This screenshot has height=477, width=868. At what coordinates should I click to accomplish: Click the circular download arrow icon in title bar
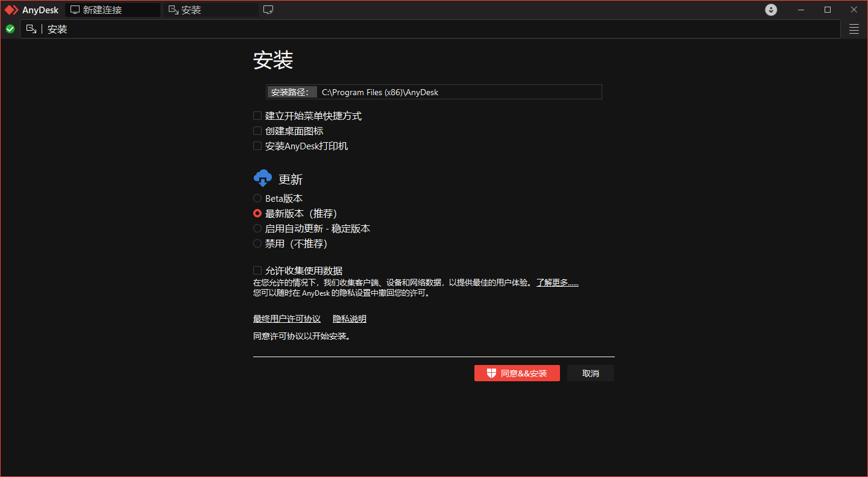pos(771,10)
